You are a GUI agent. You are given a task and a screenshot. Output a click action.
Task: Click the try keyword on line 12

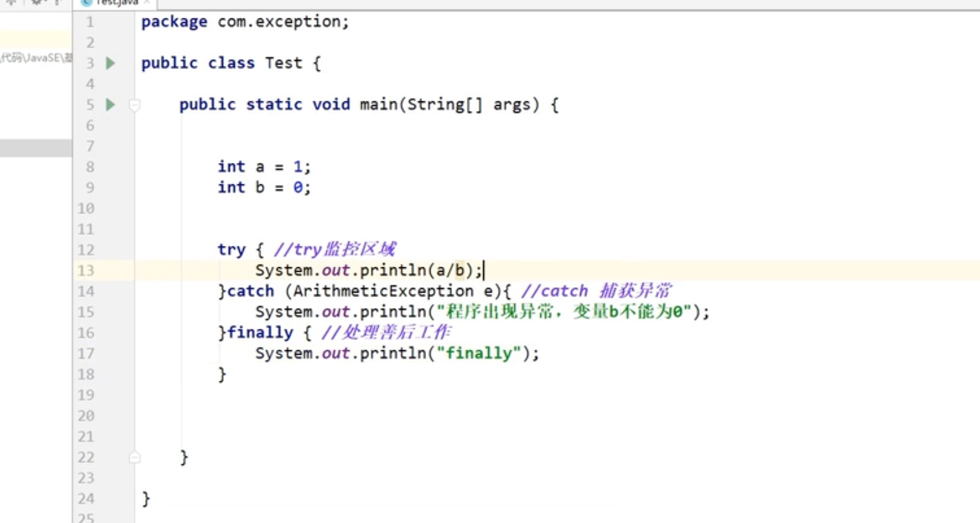pyautogui.click(x=231, y=249)
